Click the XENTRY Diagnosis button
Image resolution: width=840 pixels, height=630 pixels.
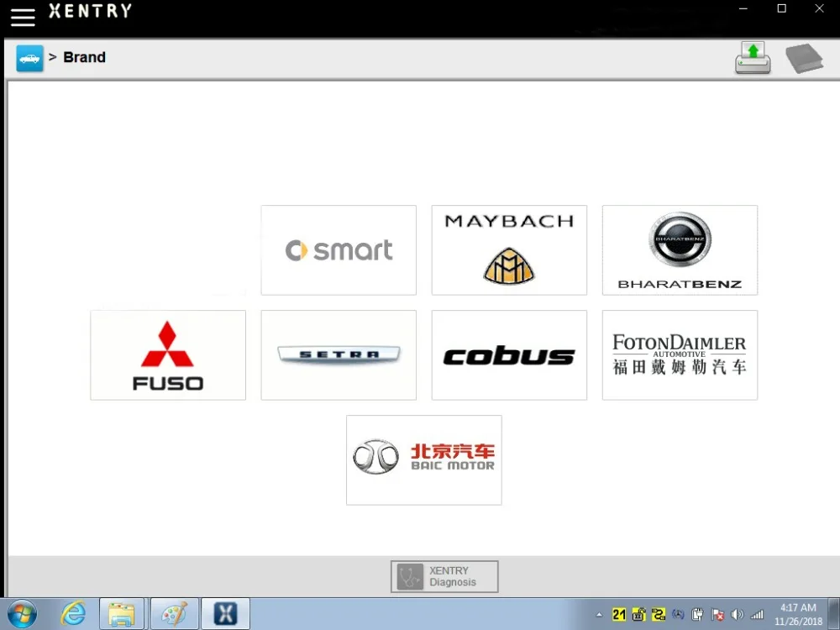[x=444, y=576]
